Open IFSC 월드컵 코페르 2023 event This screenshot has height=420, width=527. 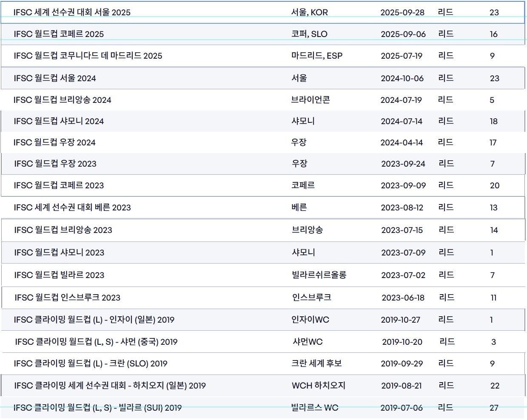59,185
